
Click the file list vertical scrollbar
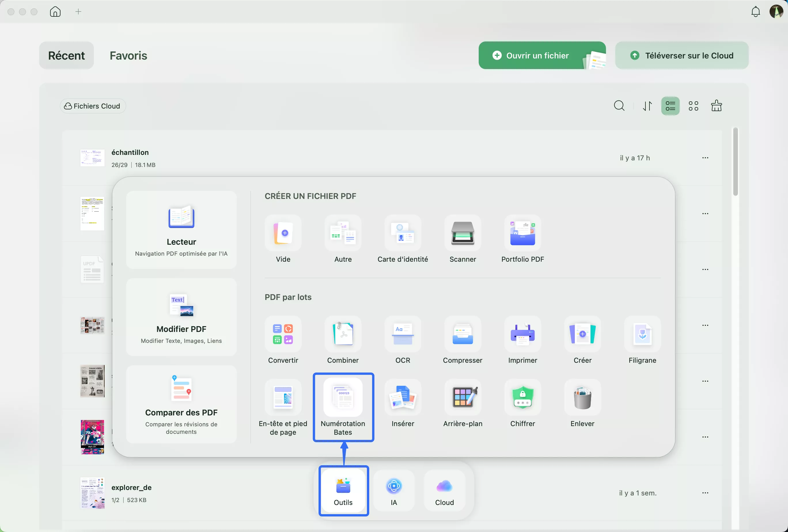[x=735, y=162]
